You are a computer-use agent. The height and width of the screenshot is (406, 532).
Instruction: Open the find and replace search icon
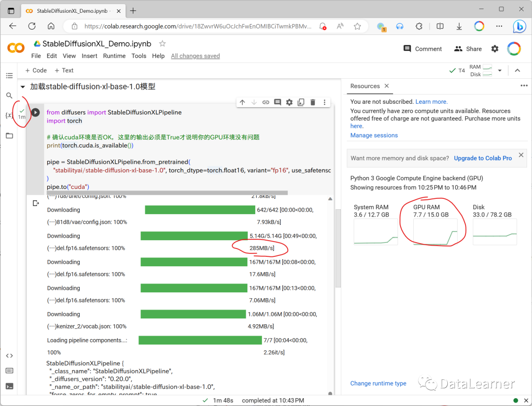click(9, 95)
